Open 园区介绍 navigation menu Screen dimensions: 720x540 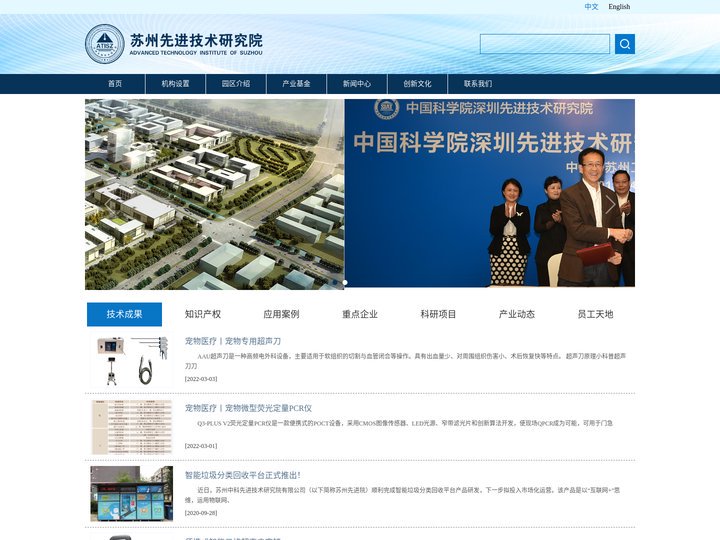[236, 84]
